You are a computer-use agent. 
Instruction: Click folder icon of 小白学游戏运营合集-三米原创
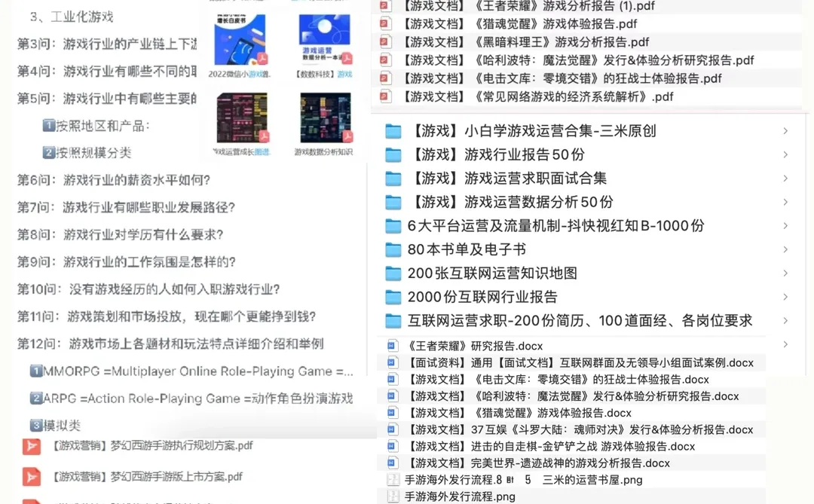(x=393, y=131)
